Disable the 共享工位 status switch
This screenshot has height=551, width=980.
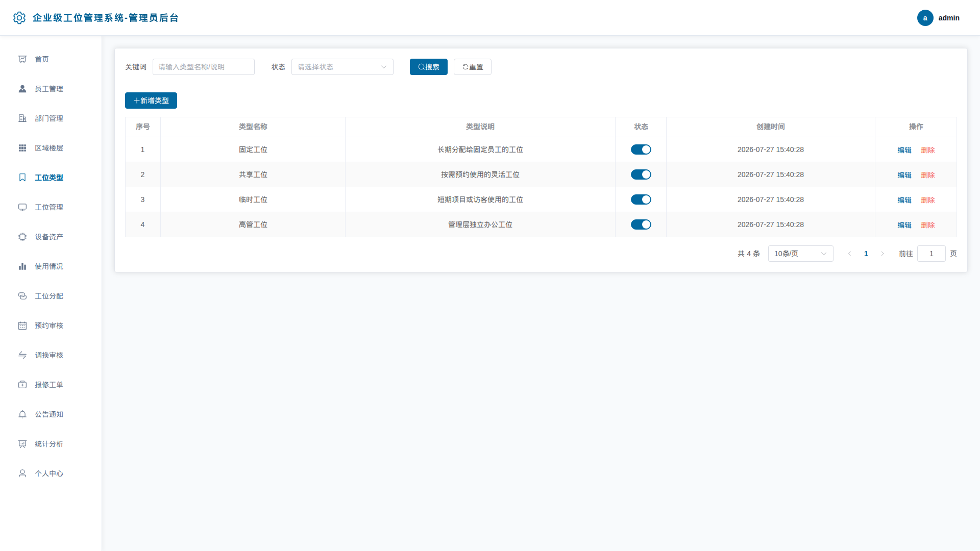click(x=641, y=174)
